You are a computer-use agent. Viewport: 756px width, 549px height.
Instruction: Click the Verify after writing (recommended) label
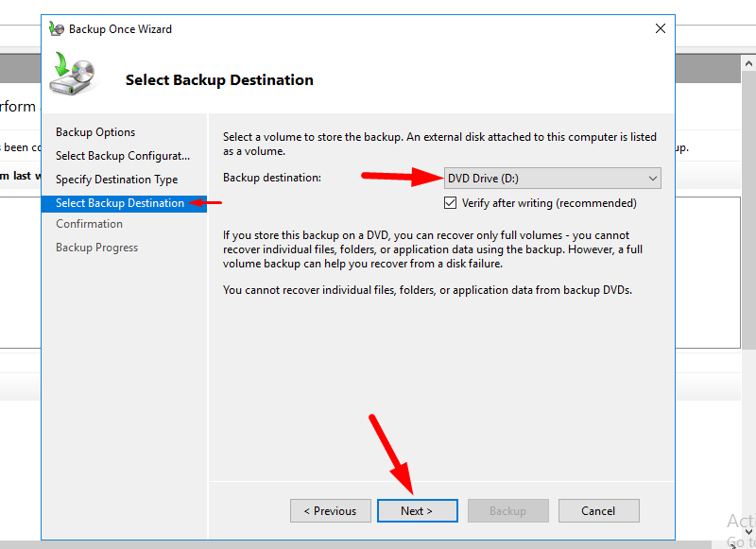click(549, 203)
